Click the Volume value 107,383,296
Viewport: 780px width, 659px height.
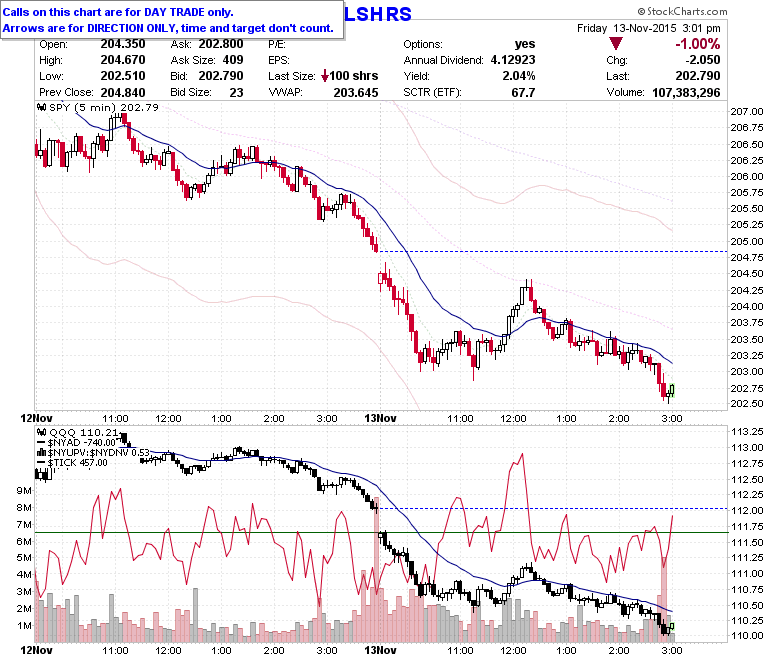[x=686, y=93]
